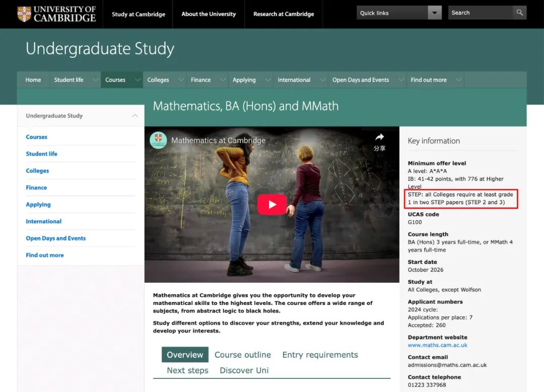Expand the Find out more menu chevron
Viewport: 544px width, 392px height.
pyautogui.click(x=459, y=80)
